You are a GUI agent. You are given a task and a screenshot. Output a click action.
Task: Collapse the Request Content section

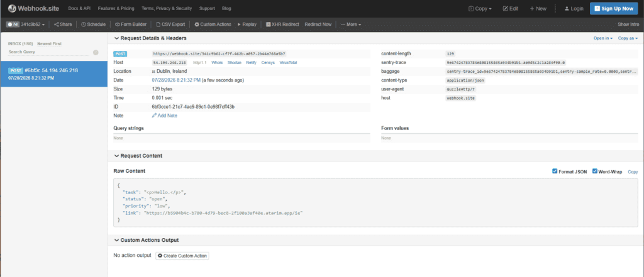click(x=138, y=156)
